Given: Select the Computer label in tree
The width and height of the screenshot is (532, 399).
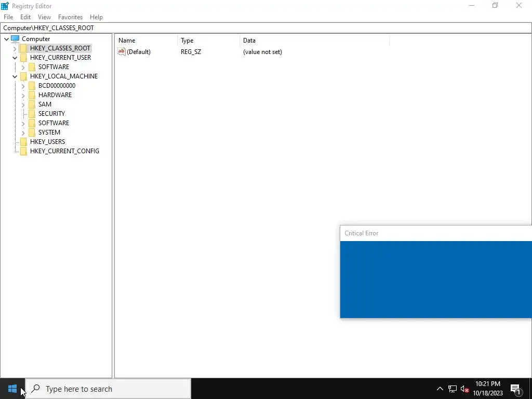Looking at the screenshot, I should pyautogui.click(x=36, y=38).
